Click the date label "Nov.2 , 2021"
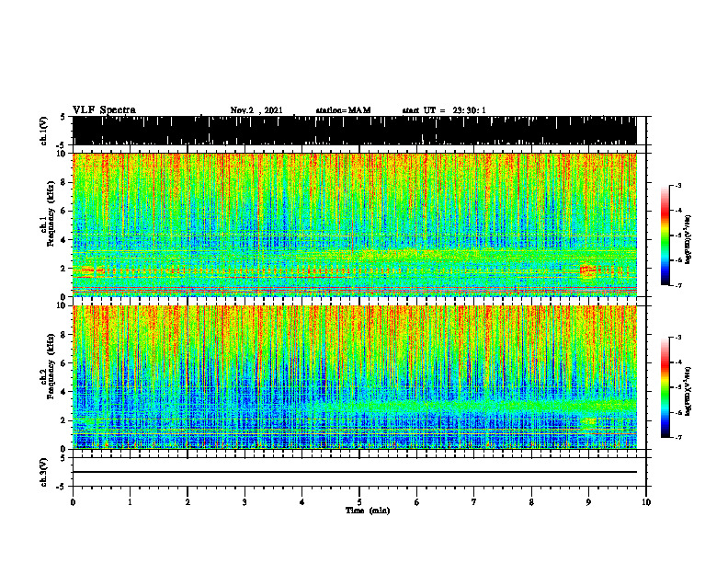Screen dimensions: 728x563 (x=256, y=110)
